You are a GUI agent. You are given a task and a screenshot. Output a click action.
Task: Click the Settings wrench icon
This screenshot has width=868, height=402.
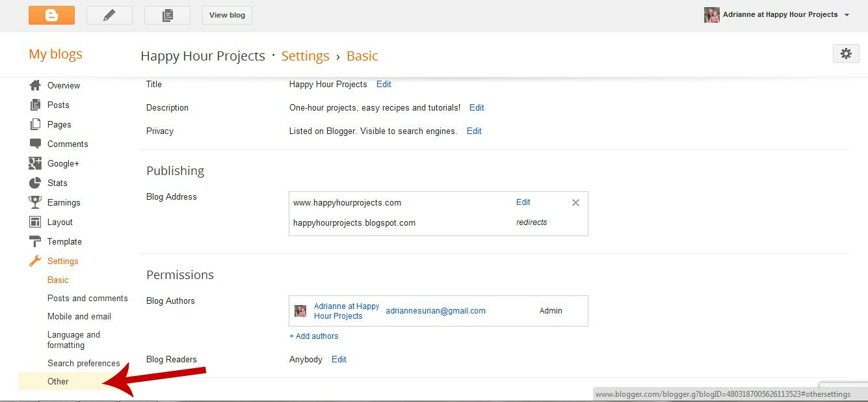point(35,261)
